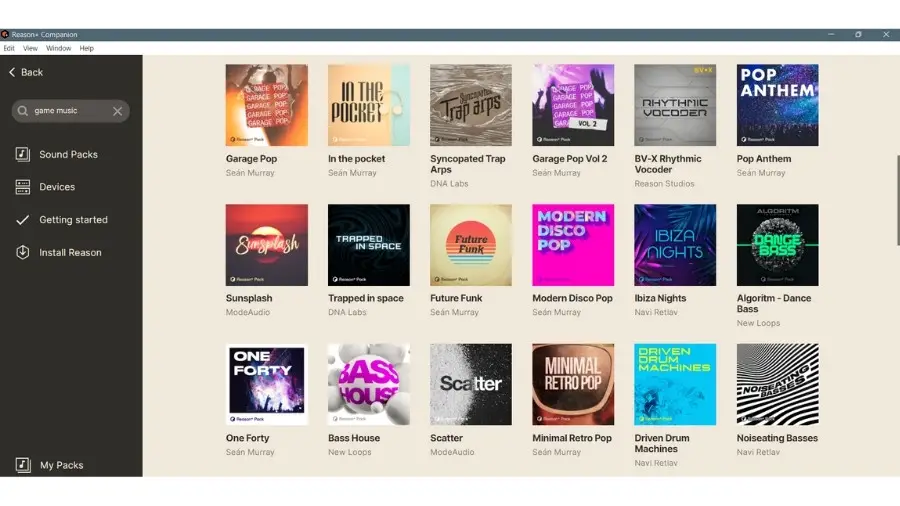Screen dimensions: 900x506
Task: Click the Garage Pop title text
Action: click(x=251, y=159)
